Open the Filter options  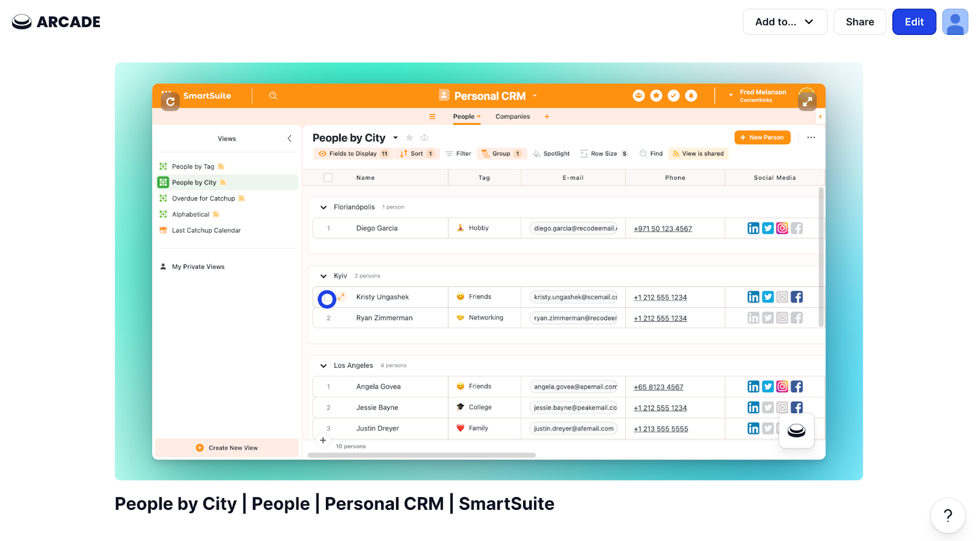[458, 154]
